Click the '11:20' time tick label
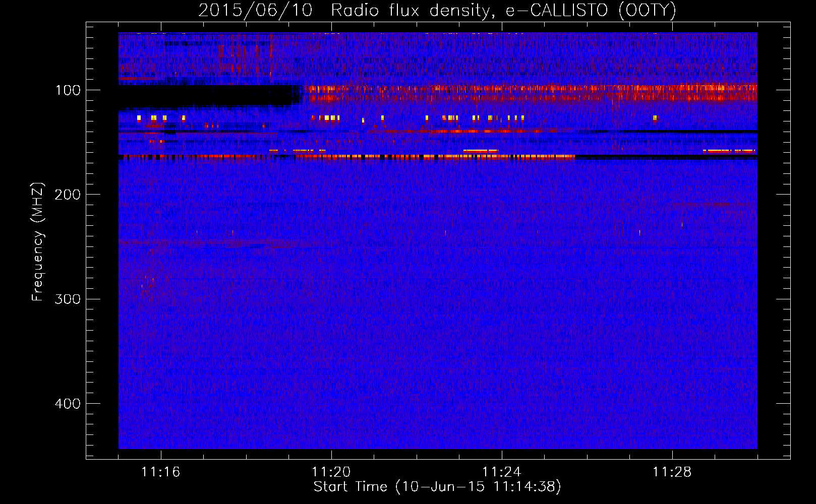The width and height of the screenshot is (816, 504). tap(331, 472)
